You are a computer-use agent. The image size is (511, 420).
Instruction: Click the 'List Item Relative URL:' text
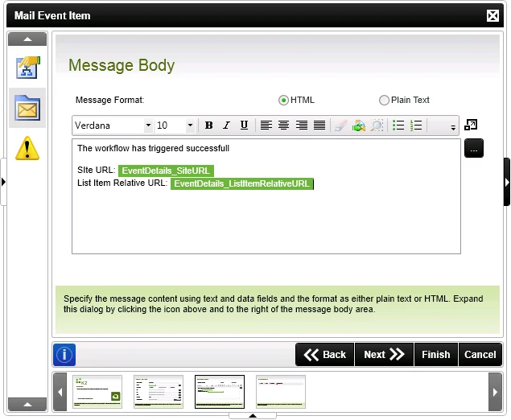coord(122,183)
